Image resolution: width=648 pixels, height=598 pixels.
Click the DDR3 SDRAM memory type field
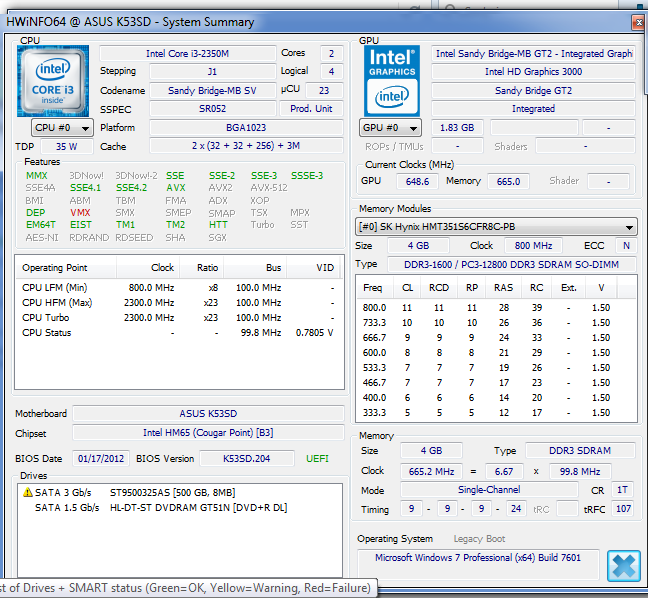[580, 450]
